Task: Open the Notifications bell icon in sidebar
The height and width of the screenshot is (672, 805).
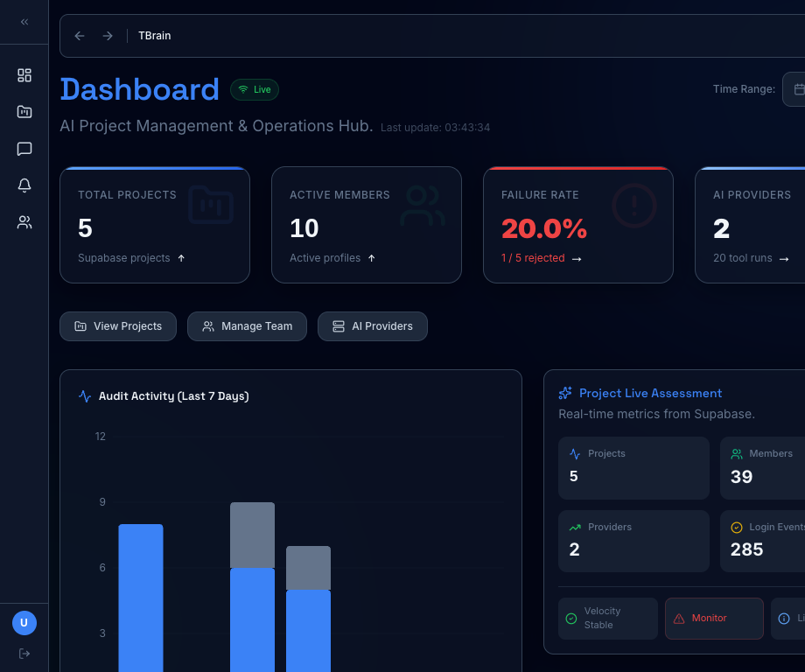Action: click(x=24, y=185)
